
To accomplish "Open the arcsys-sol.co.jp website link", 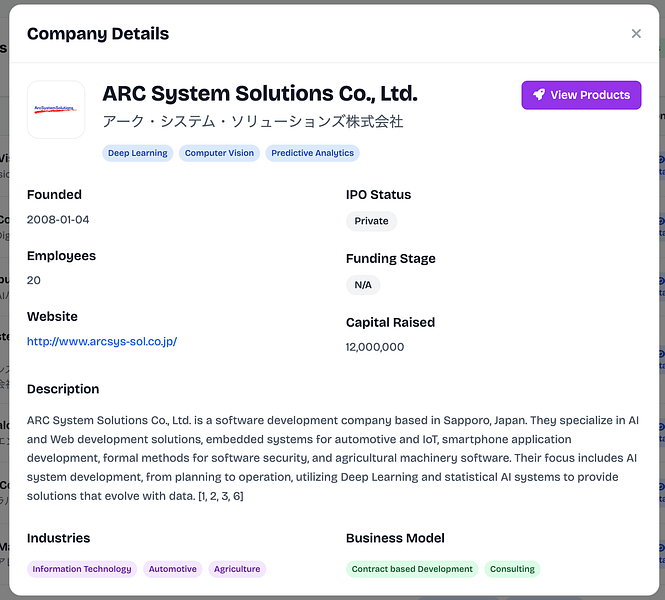I will (102, 341).
